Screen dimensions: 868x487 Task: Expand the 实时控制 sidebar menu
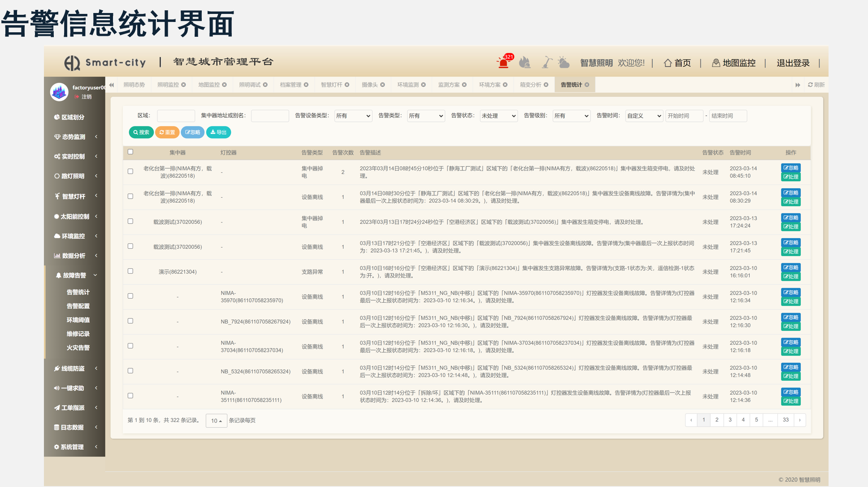75,157
